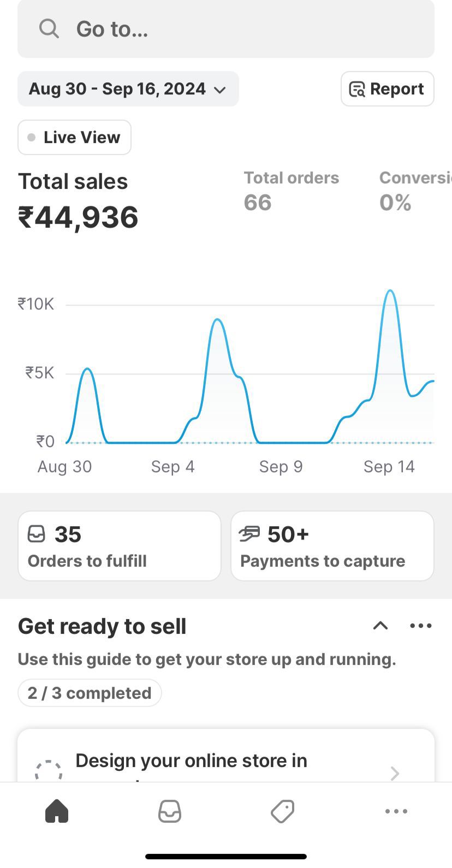Open the bottom bar More menu
Screen dimensions: 452x868
[x=396, y=811]
